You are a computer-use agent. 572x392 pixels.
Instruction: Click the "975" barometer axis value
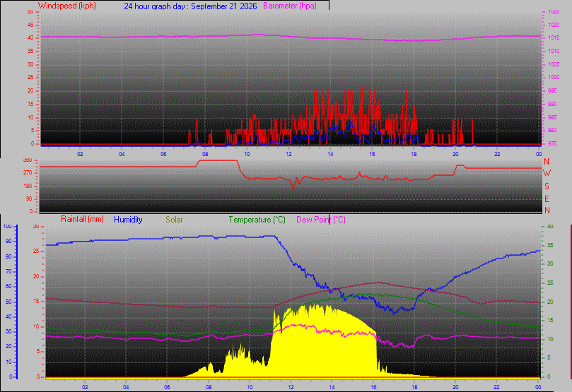pyautogui.click(x=552, y=144)
